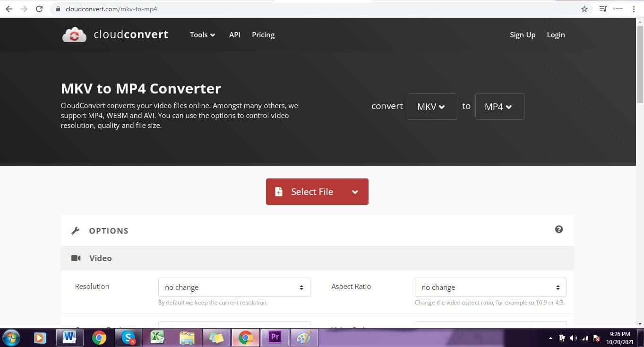
Task: Open the file explorer taskbar icon
Action: pos(187,338)
